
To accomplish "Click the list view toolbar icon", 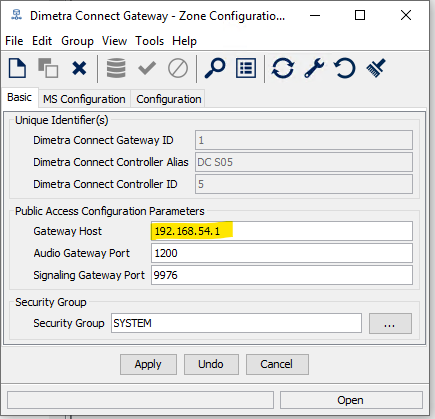I will [x=246, y=68].
